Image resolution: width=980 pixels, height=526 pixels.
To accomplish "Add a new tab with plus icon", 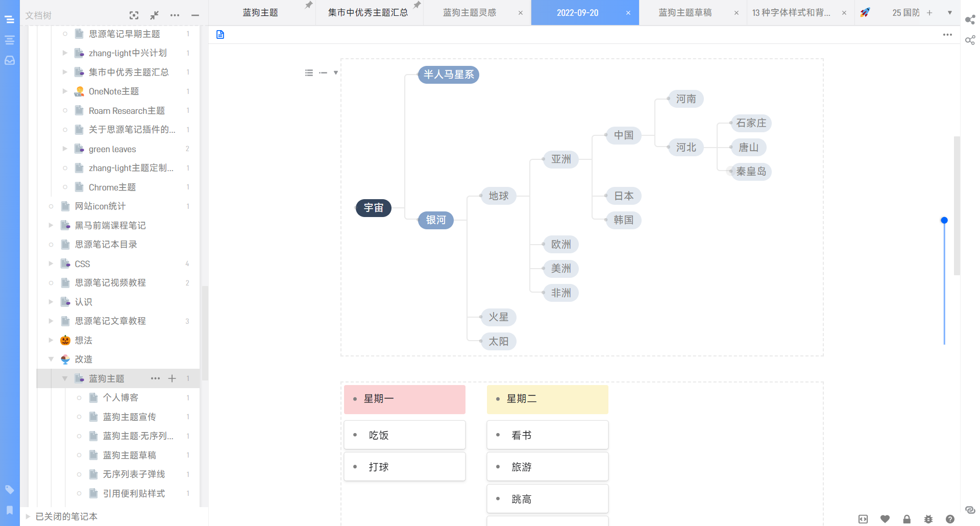I will (x=929, y=13).
